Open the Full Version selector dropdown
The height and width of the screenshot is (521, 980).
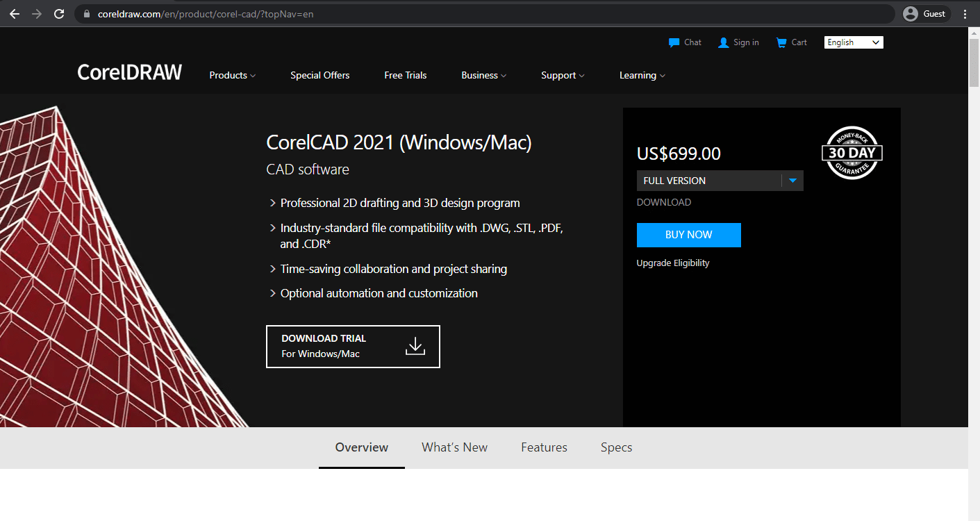(720, 181)
